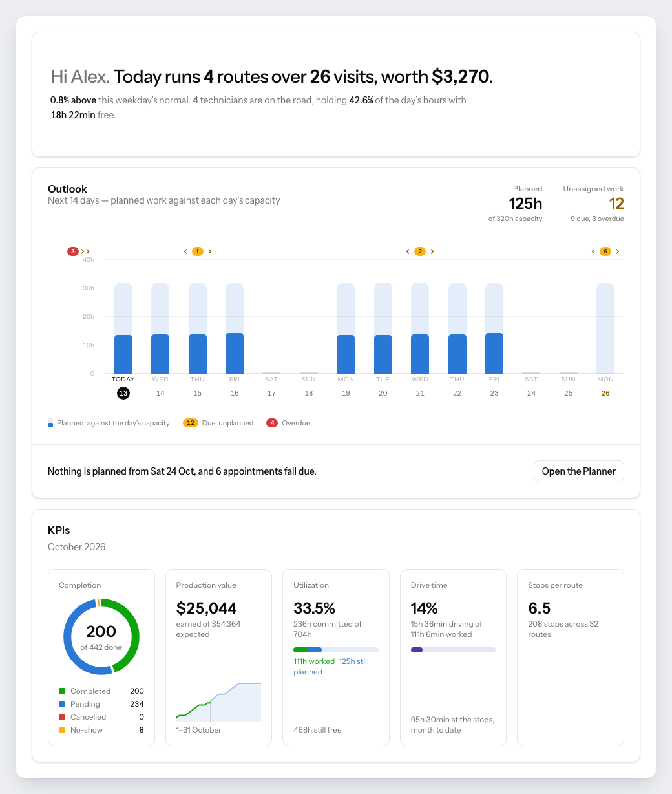Click the Completed row showing 200

click(101, 691)
